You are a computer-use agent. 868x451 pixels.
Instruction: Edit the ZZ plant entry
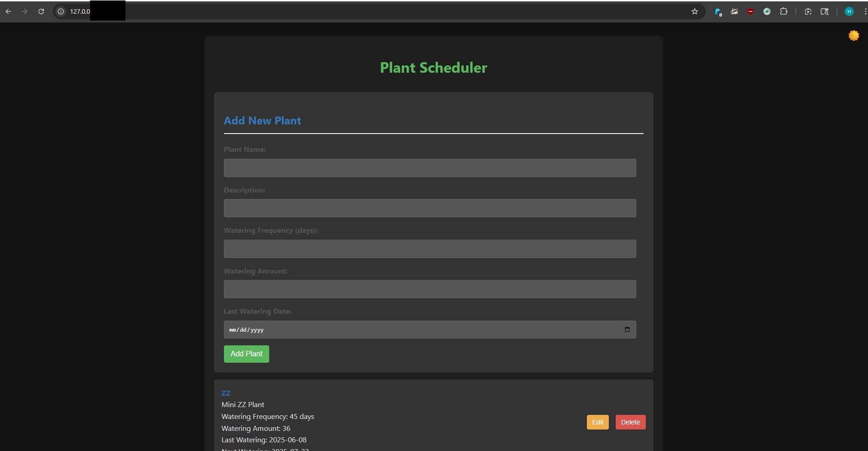click(597, 422)
